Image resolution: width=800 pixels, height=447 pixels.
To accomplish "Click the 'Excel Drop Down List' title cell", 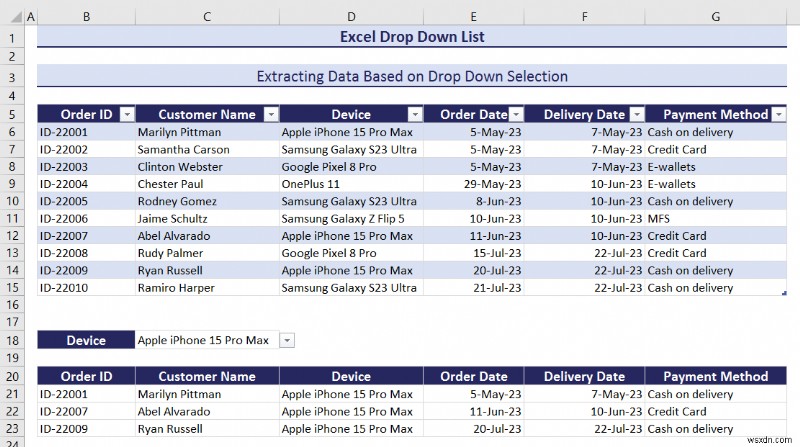I will (x=412, y=37).
